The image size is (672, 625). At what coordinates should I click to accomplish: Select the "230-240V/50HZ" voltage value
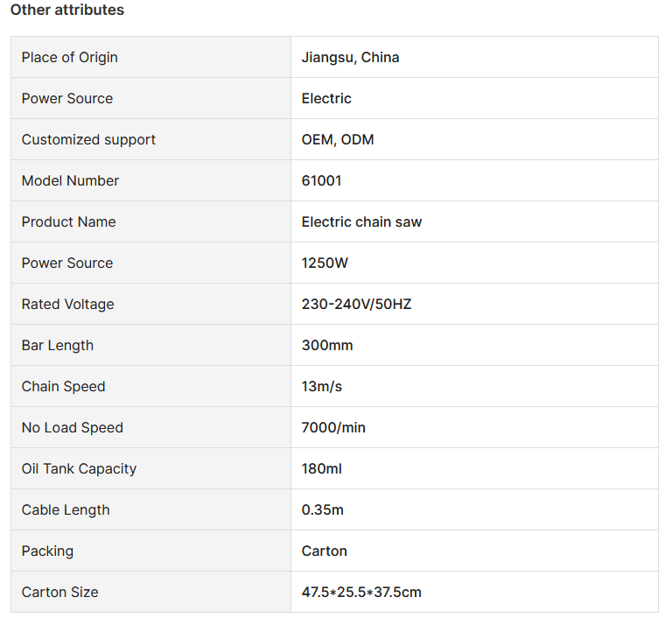coord(356,304)
